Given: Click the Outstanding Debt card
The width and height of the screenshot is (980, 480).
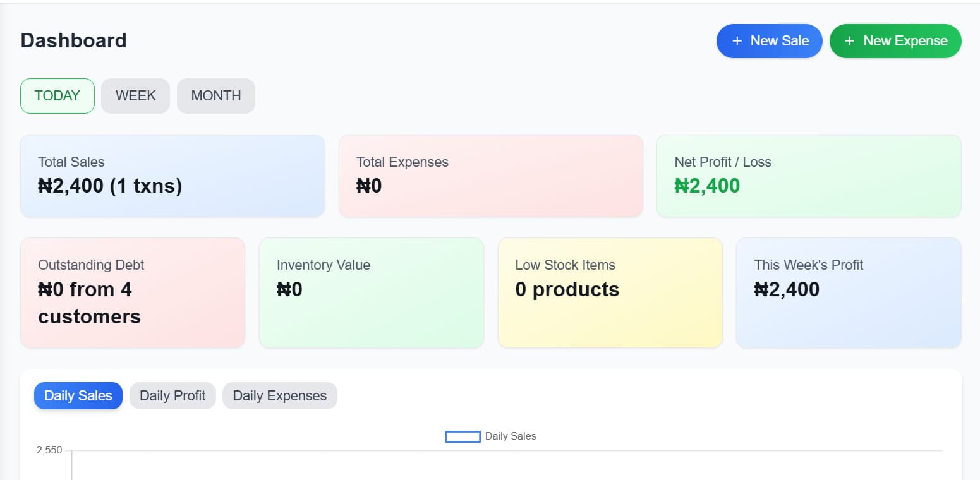Looking at the screenshot, I should pyautogui.click(x=132, y=292).
